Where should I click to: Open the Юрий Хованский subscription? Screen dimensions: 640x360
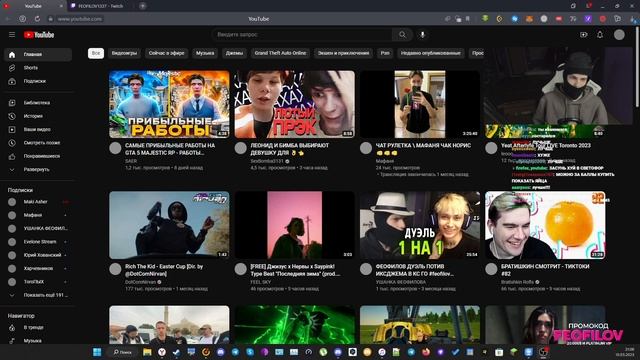pyautogui.click(x=38, y=255)
